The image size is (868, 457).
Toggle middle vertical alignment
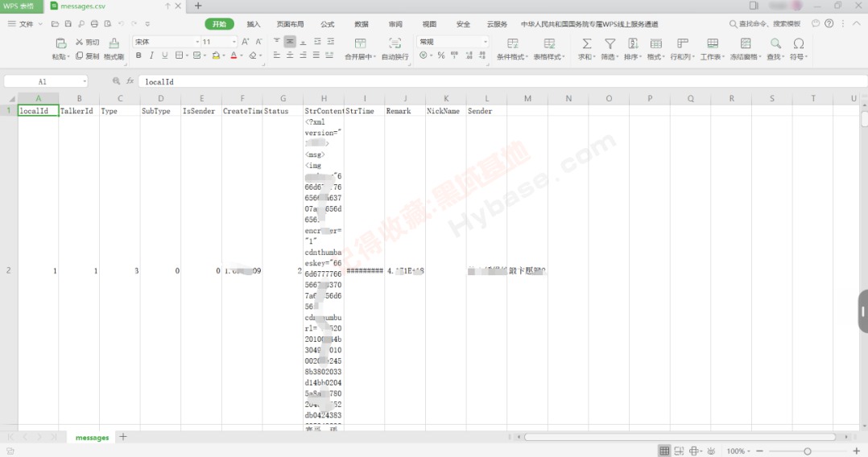(x=290, y=42)
